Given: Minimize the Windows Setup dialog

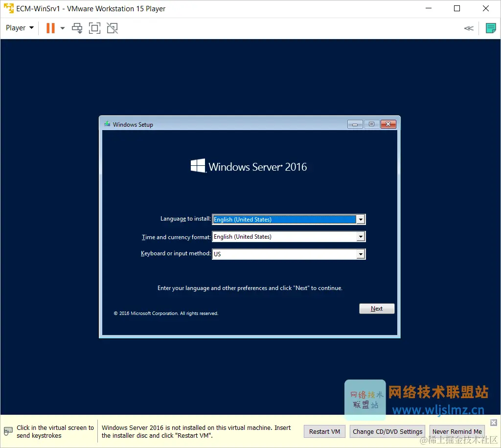Looking at the screenshot, I should point(355,124).
